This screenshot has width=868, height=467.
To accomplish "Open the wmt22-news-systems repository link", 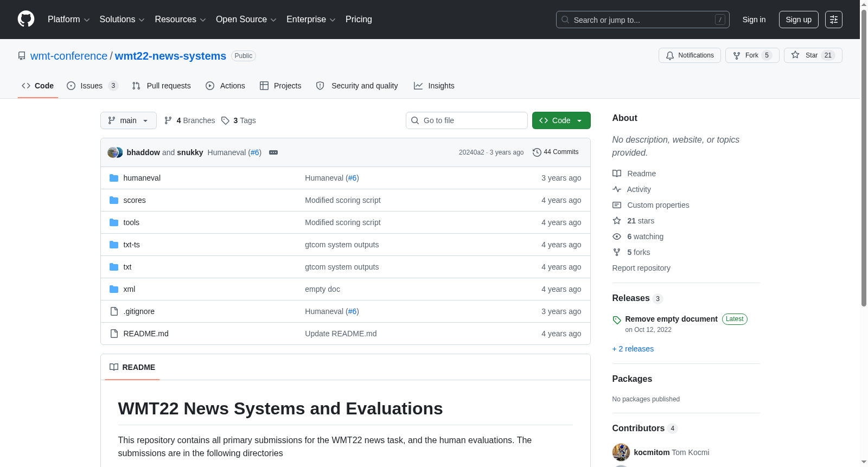I will tap(170, 56).
